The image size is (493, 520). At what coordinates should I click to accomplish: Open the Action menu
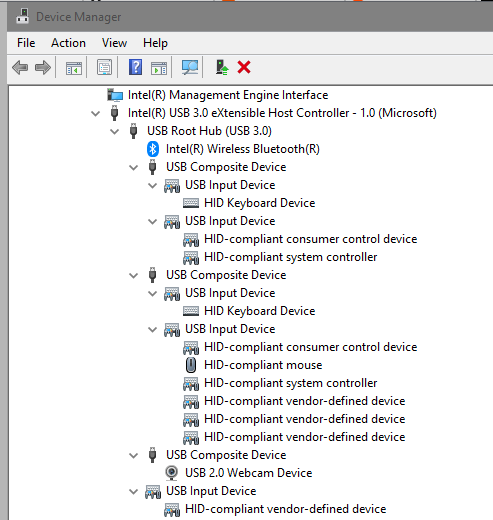click(x=68, y=43)
